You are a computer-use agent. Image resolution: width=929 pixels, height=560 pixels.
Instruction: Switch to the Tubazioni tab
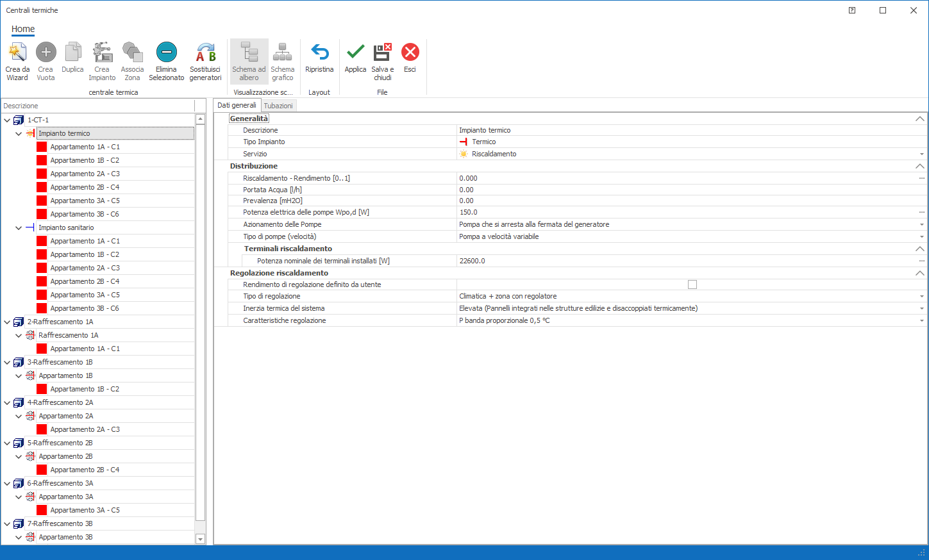278,106
